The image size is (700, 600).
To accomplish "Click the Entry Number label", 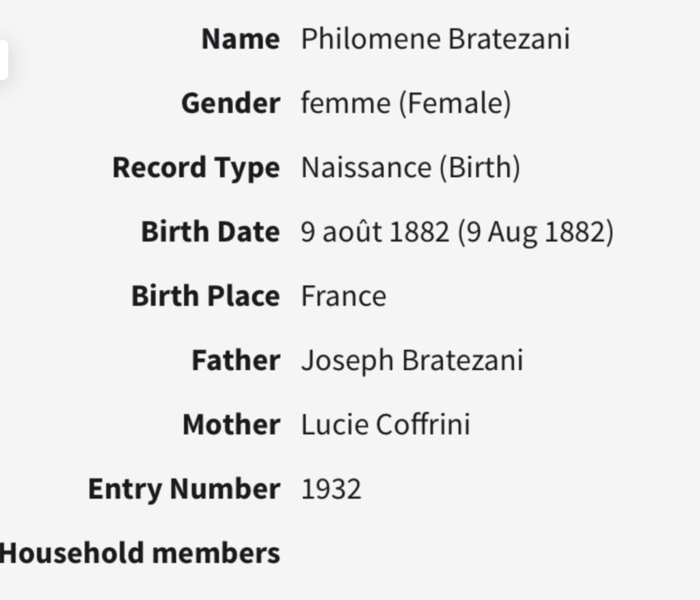I will 184,489.
